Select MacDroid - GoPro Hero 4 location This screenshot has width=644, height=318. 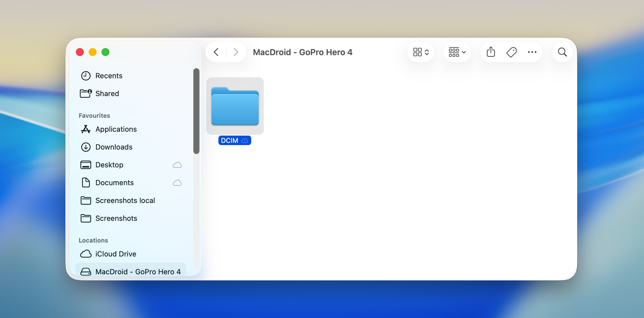coord(138,271)
